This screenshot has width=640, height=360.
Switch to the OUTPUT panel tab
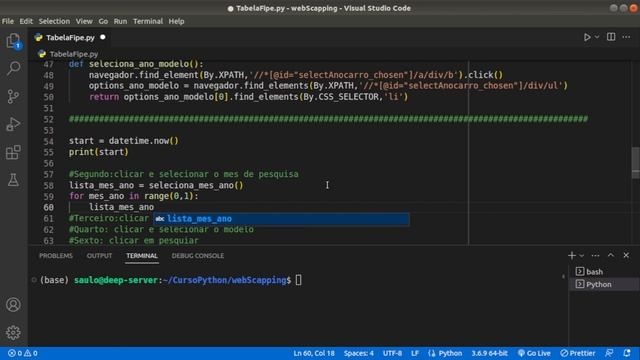(x=99, y=256)
